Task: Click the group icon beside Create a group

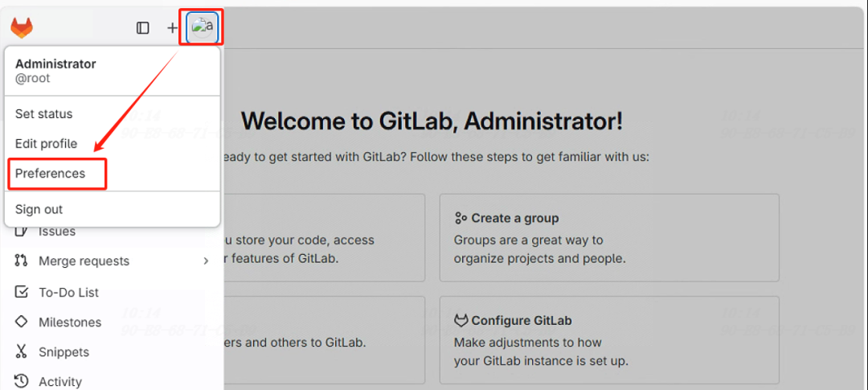Action: pyautogui.click(x=461, y=218)
